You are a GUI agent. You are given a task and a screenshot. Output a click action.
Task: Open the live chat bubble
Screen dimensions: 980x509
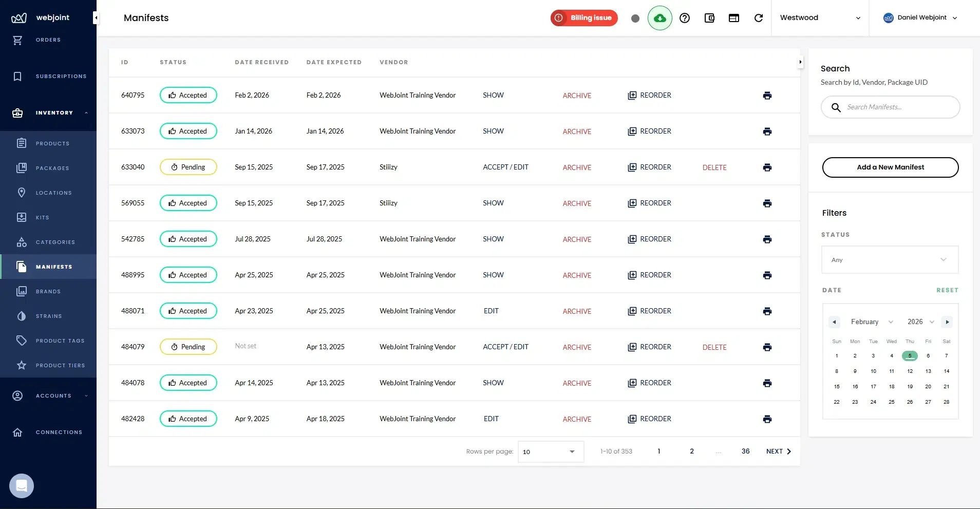21,485
